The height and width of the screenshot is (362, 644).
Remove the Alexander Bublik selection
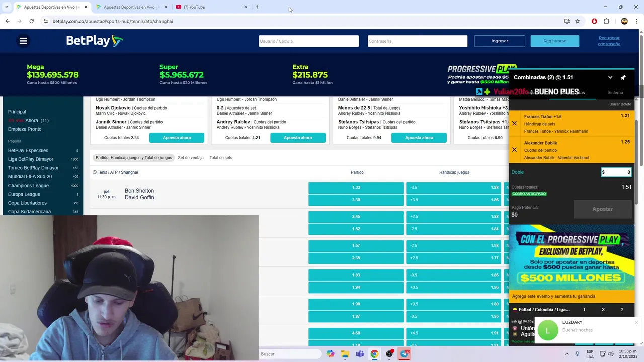[x=514, y=150]
